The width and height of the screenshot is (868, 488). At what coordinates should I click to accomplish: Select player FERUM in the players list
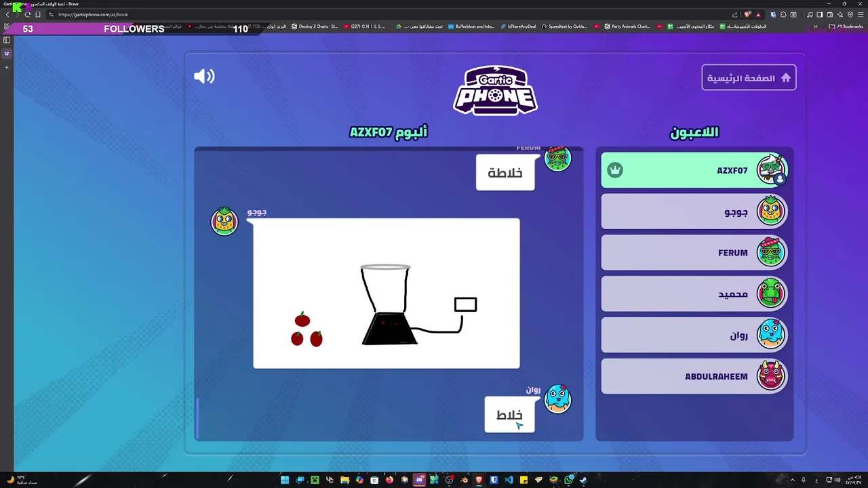[694, 253]
